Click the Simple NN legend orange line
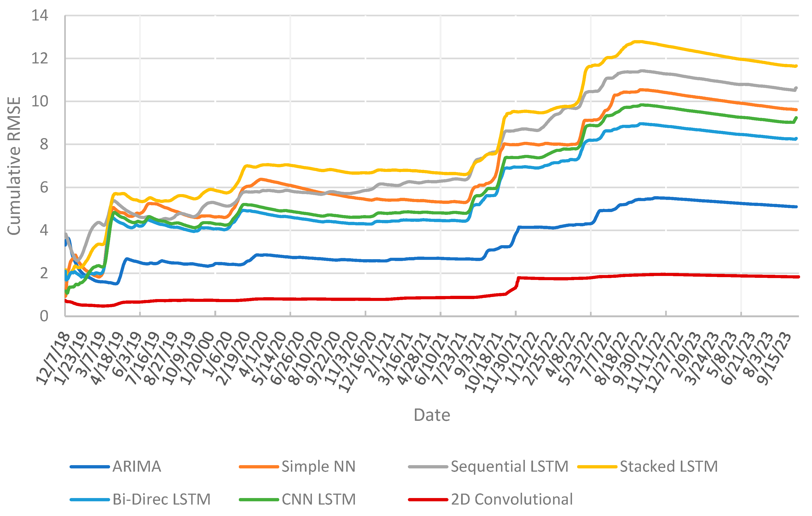The image size is (812, 516). 259,467
